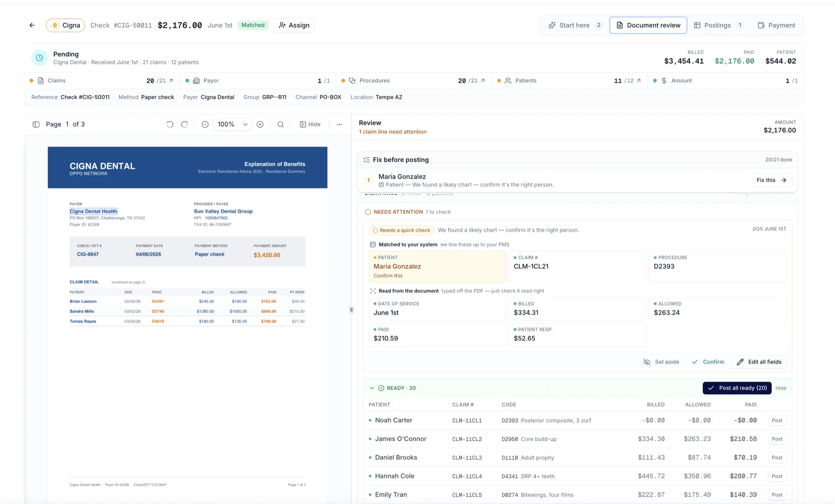Post Emily Tran's claim
The width and height of the screenshot is (835, 504).
pyautogui.click(x=777, y=495)
